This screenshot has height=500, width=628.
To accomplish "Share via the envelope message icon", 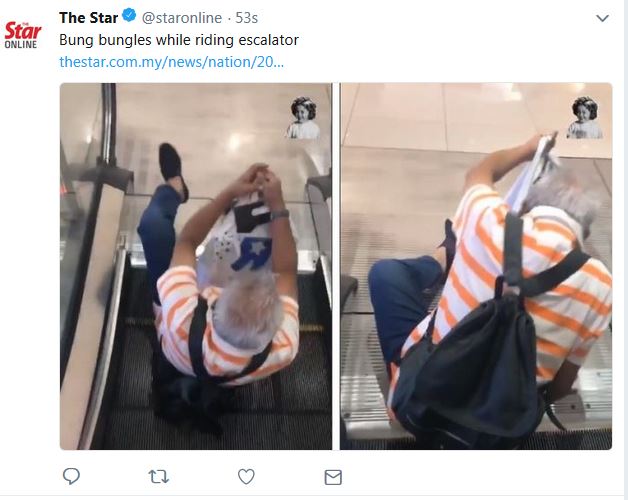I will tap(333, 477).
